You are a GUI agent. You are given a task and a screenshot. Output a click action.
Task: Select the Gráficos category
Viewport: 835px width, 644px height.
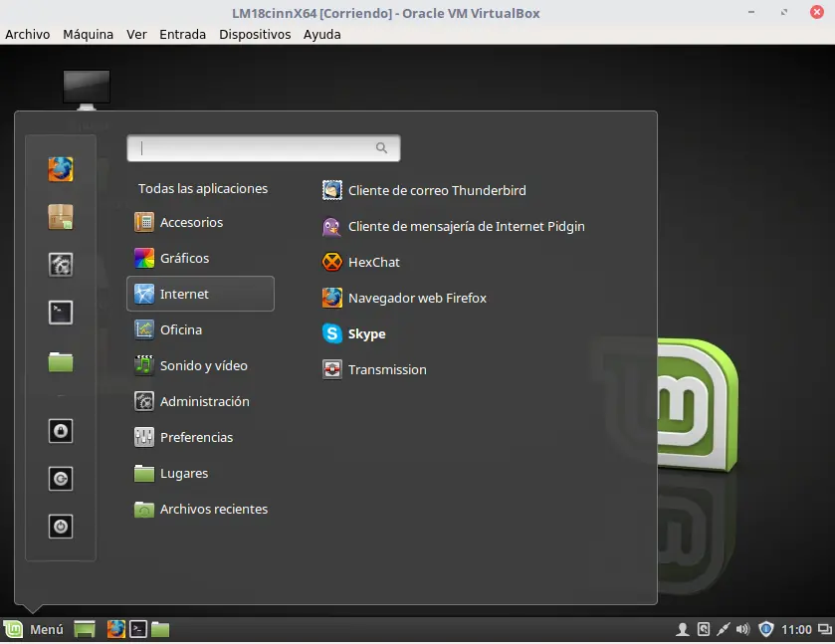click(x=200, y=258)
